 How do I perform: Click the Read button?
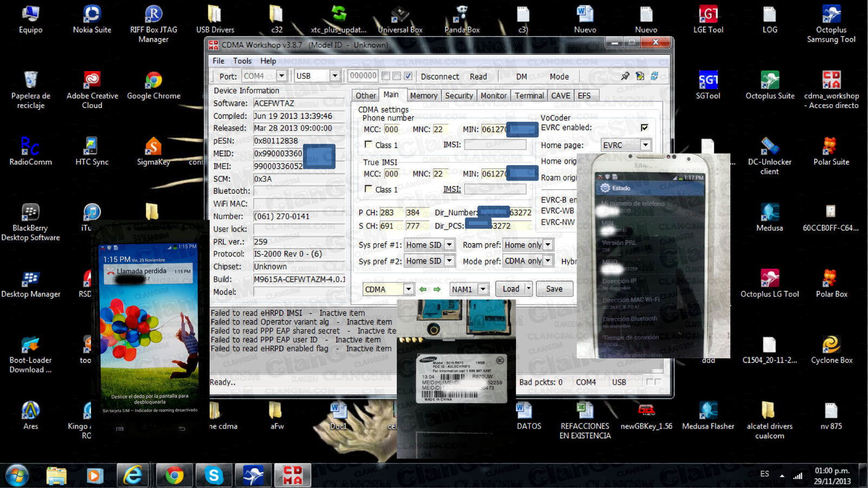478,77
